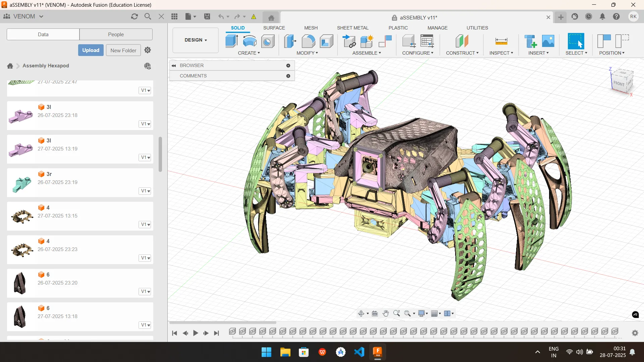The image size is (644, 362).
Task: Switch to the SHEET METAL tab
Action: click(x=353, y=28)
